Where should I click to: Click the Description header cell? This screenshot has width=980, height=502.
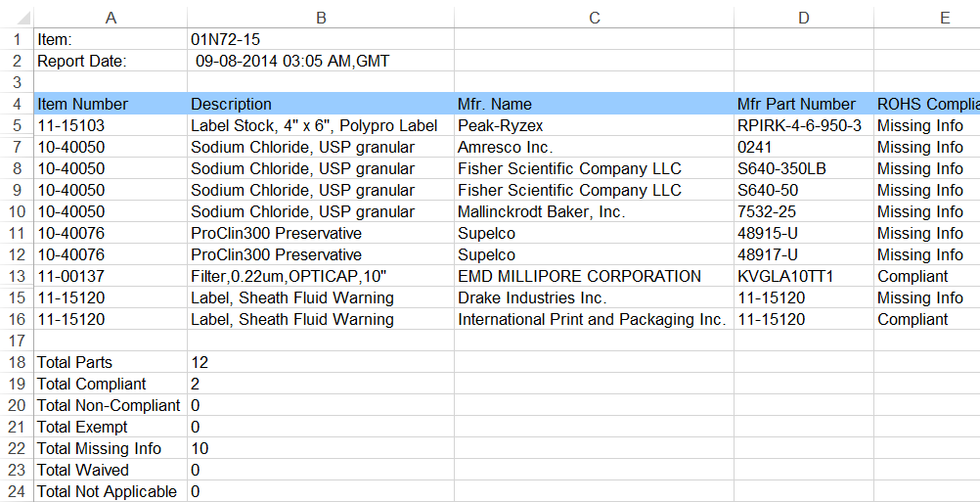[321, 104]
